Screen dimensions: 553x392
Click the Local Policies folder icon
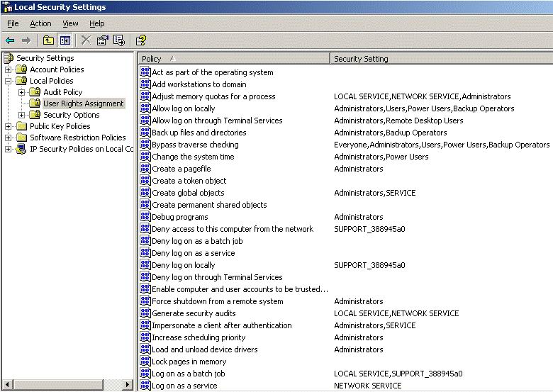pos(21,81)
